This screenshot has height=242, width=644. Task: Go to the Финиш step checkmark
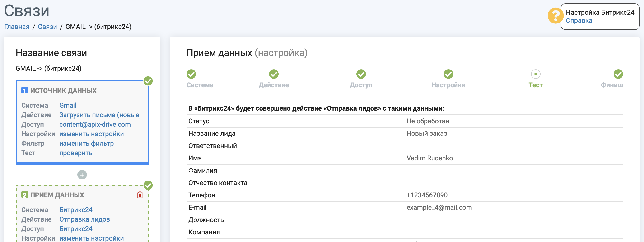click(x=618, y=74)
